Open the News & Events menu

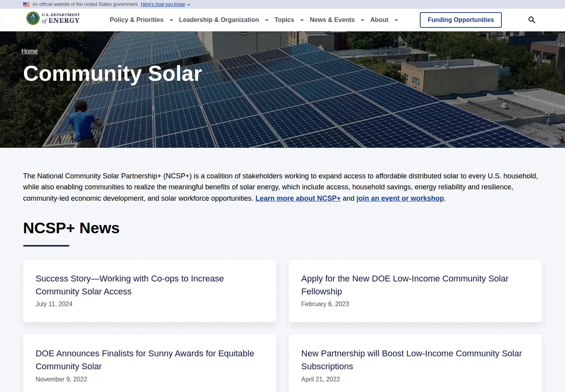point(332,20)
